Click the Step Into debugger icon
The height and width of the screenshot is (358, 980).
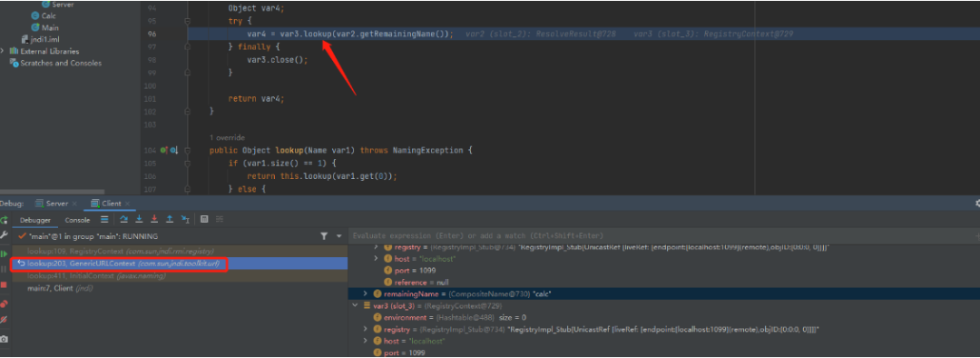pyautogui.click(x=139, y=220)
